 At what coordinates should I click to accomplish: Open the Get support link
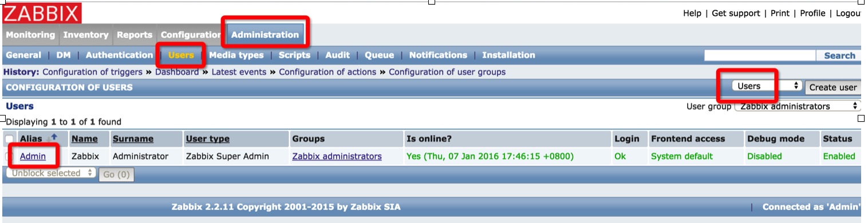[x=736, y=13]
